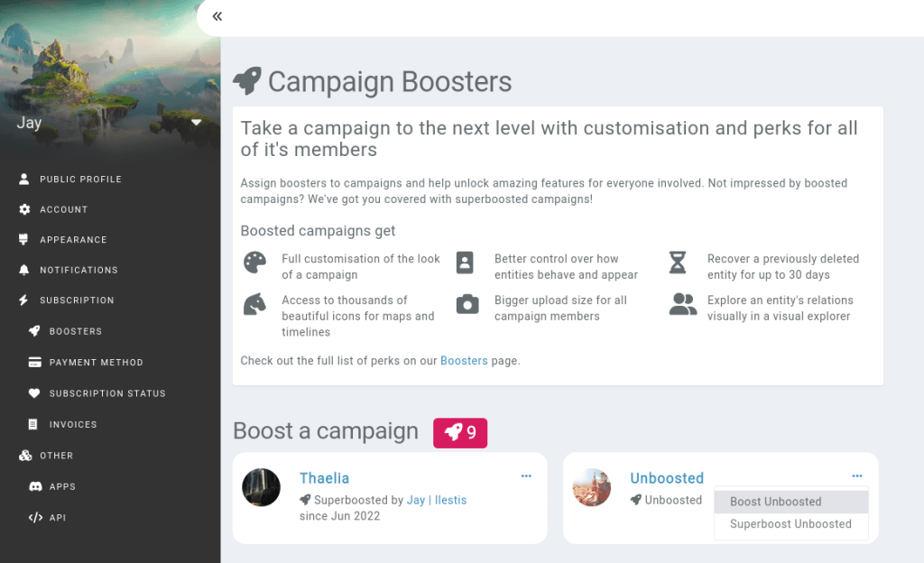This screenshot has height=563, width=924.
Task: Open the Invoices icon in the sidebar
Action: click(34, 424)
